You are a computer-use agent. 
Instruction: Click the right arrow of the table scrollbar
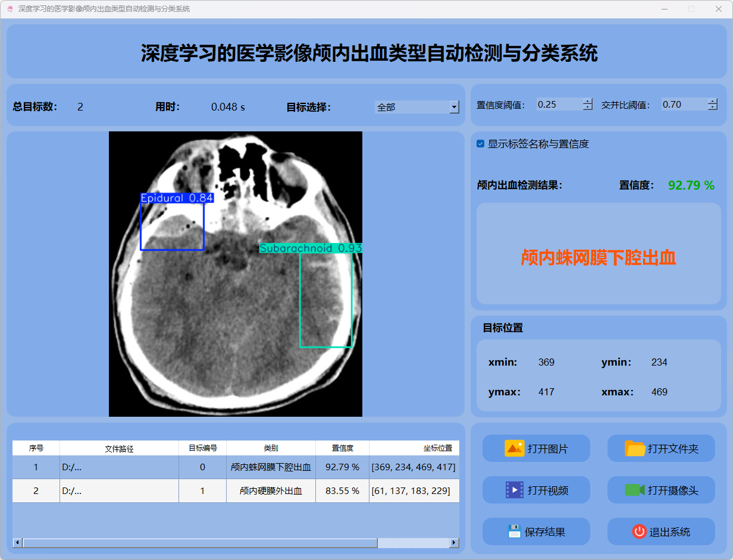pyautogui.click(x=455, y=543)
